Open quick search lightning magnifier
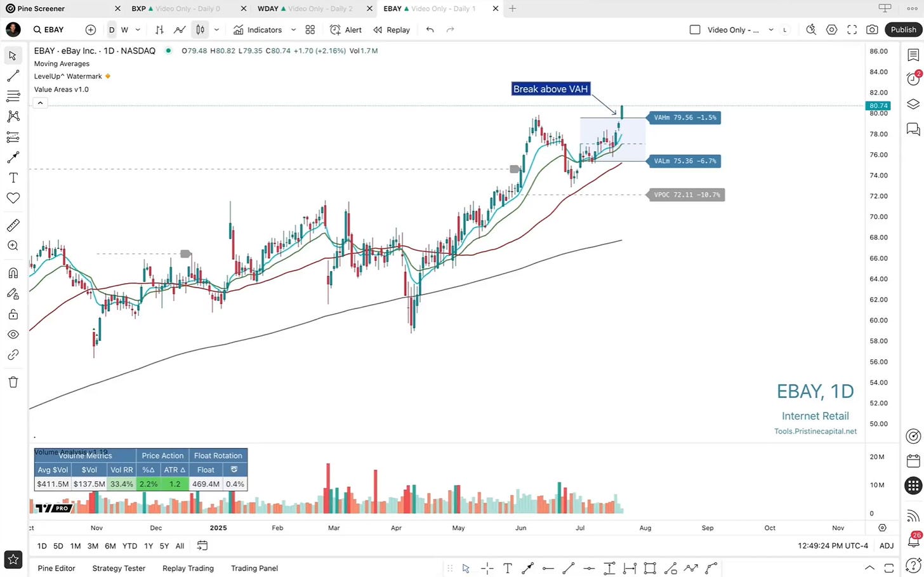This screenshot has height=577, width=924. point(811,30)
